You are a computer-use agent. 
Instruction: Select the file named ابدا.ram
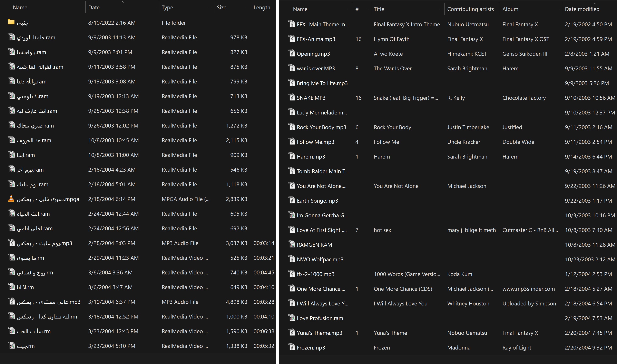pyautogui.click(x=26, y=155)
